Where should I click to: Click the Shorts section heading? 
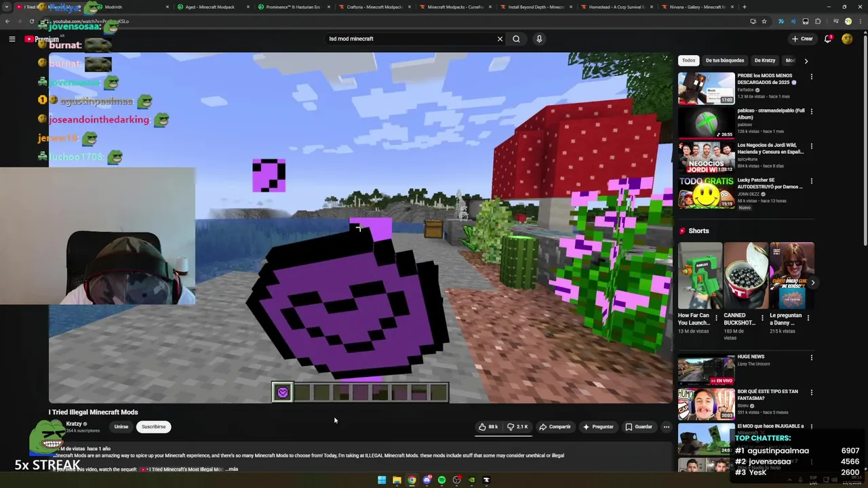(x=698, y=231)
